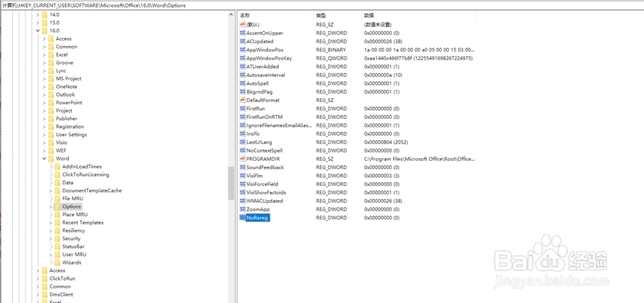Collapse the 16.0 registry key
The width and height of the screenshot is (644, 303).
click(38, 31)
